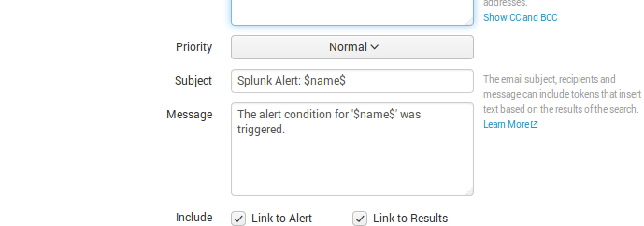Click the 'Link to Results' label text
Viewport: 644px width, 226px height.
tap(410, 219)
